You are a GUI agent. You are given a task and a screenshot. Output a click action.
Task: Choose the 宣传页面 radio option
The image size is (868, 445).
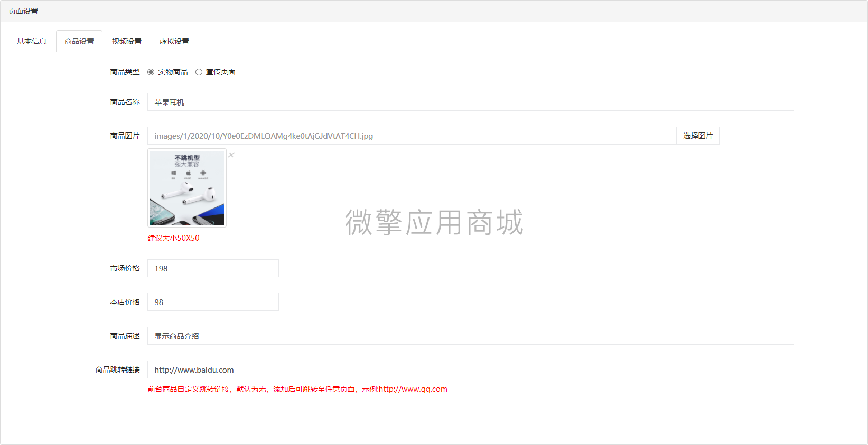click(x=199, y=72)
